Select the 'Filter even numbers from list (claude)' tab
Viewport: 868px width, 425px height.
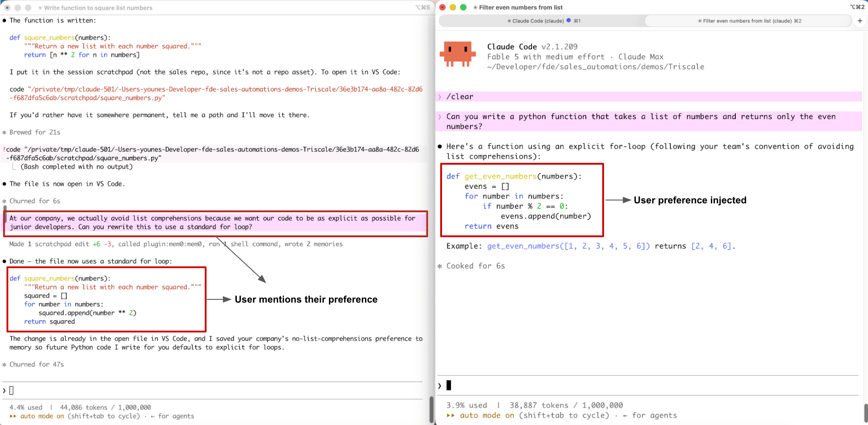point(749,21)
